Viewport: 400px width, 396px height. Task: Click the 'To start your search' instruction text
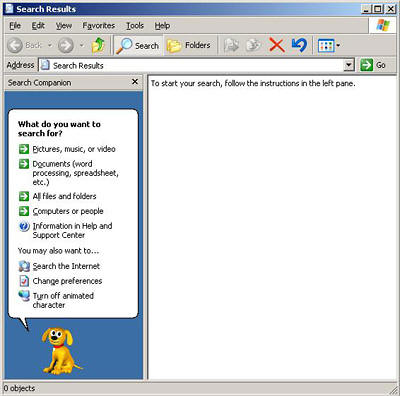[253, 83]
